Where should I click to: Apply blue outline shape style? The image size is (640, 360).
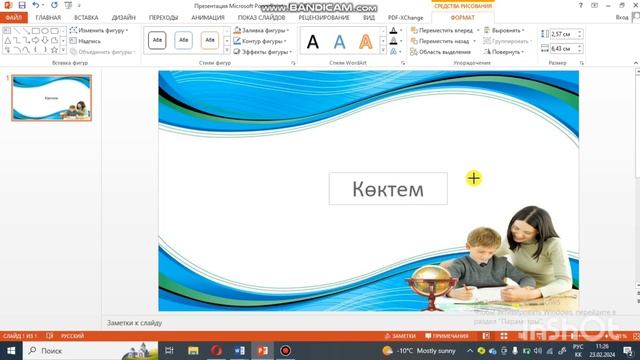[x=183, y=40]
